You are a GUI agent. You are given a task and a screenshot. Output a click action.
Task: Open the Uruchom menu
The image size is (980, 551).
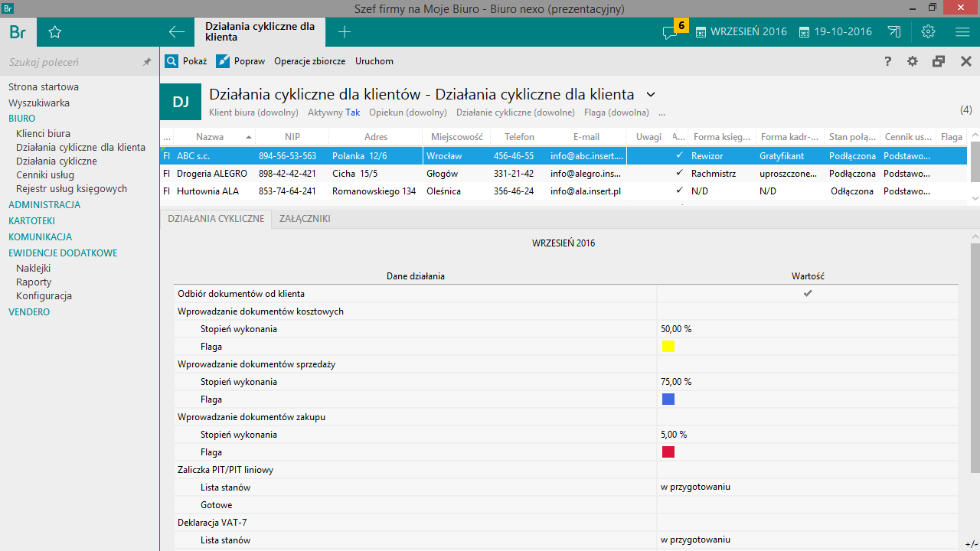tap(374, 61)
